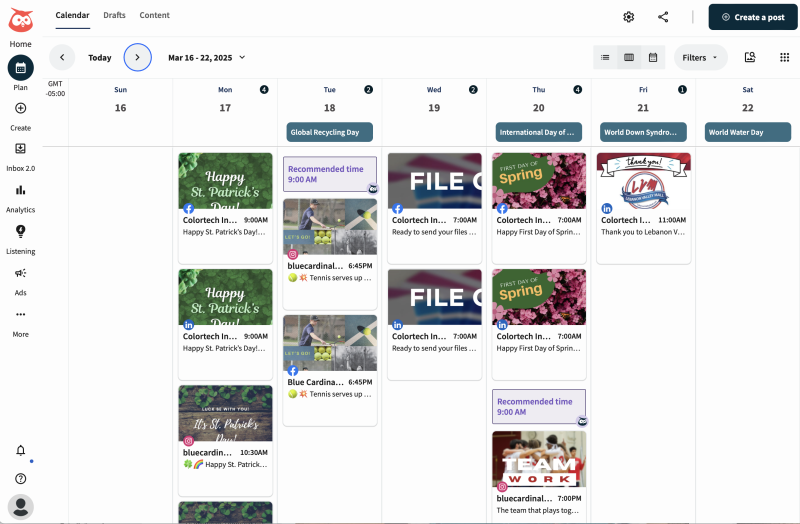Open the Plan calendar icon in sidebar
Viewport: 800px width, 524px height.
click(20, 67)
